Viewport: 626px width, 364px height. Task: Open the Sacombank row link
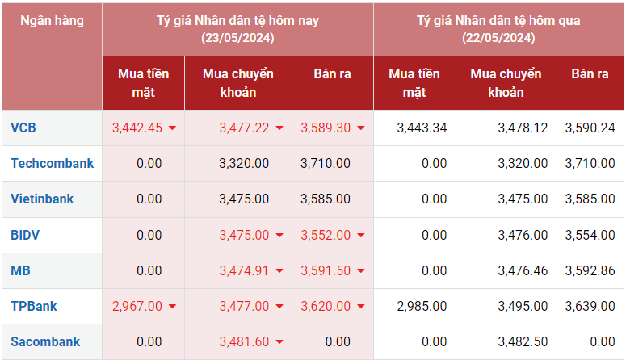pyautogui.click(x=45, y=341)
